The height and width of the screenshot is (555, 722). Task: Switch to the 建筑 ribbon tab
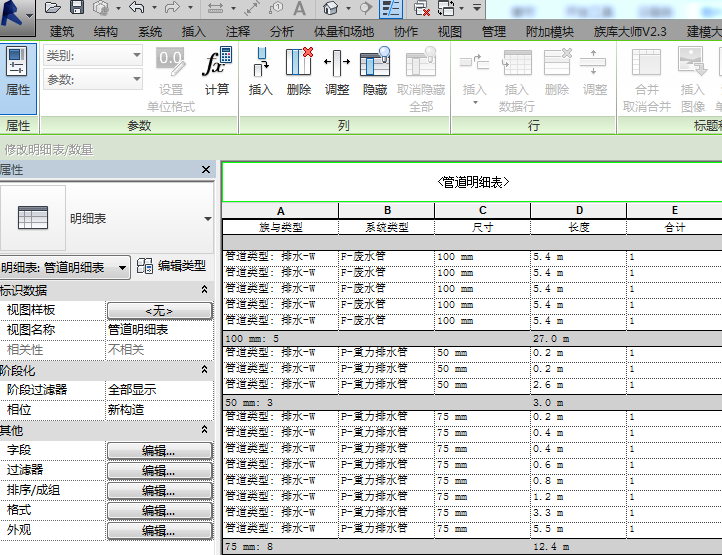coord(62,32)
